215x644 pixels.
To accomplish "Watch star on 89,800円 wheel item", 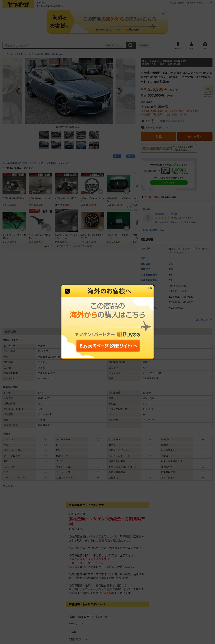I will coord(101,228).
